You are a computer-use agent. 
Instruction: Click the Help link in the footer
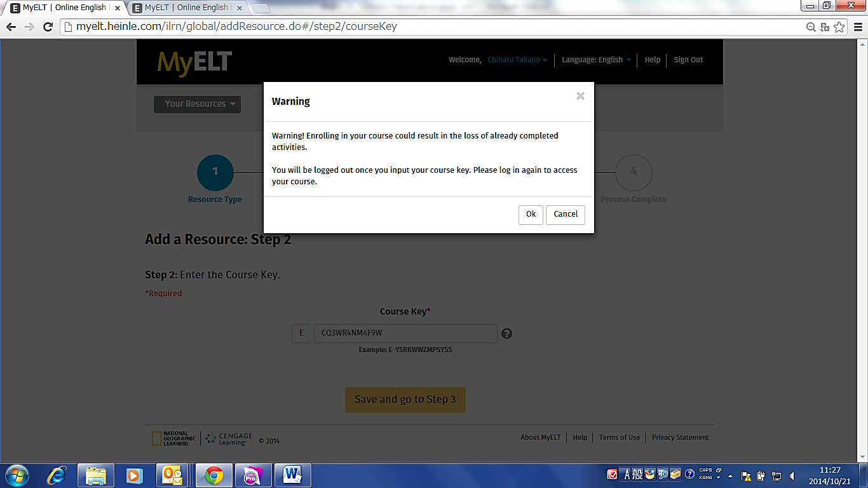(580, 437)
